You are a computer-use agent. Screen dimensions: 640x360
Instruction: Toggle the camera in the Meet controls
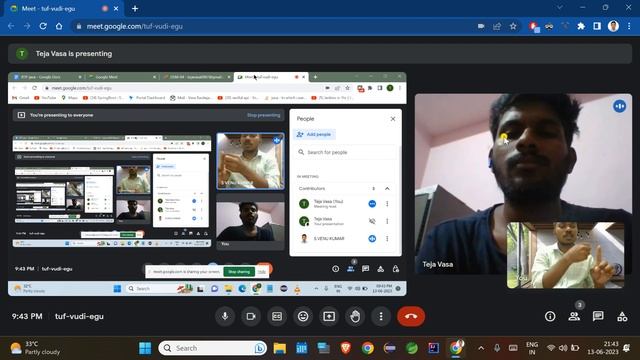pyautogui.click(x=251, y=316)
